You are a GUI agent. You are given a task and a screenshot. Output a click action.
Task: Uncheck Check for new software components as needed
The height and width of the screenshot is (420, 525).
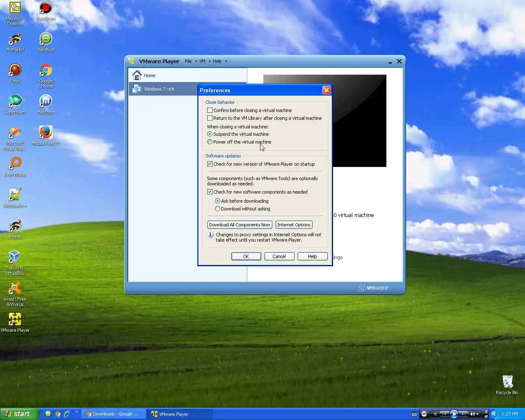point(210,192)
